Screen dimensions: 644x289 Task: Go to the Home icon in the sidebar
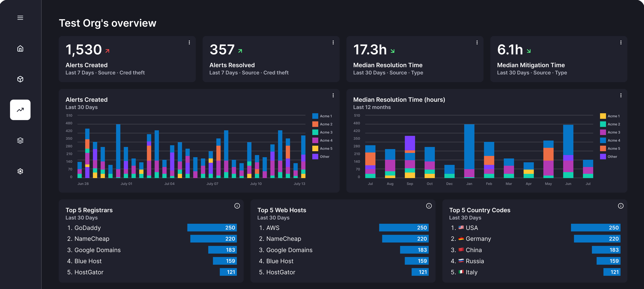20,48
